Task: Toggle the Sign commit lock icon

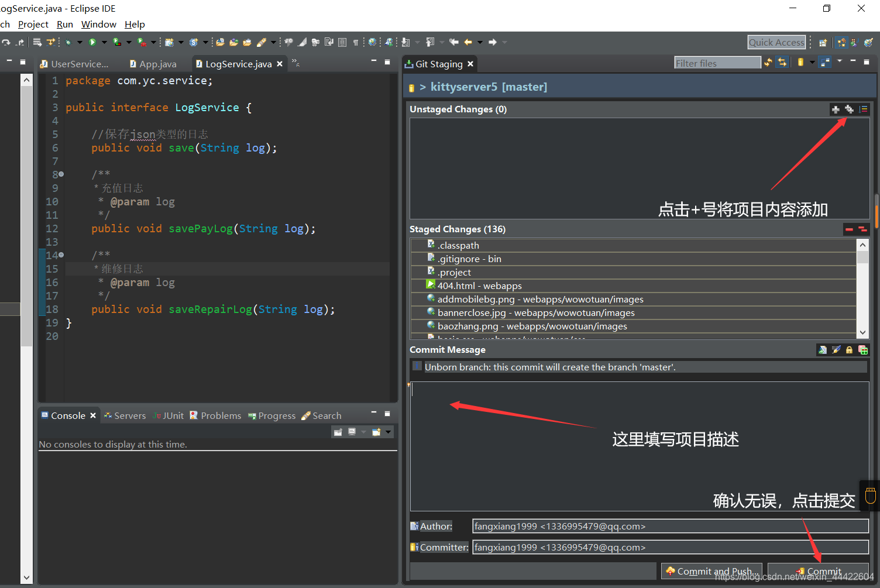Action: point(849,350)
